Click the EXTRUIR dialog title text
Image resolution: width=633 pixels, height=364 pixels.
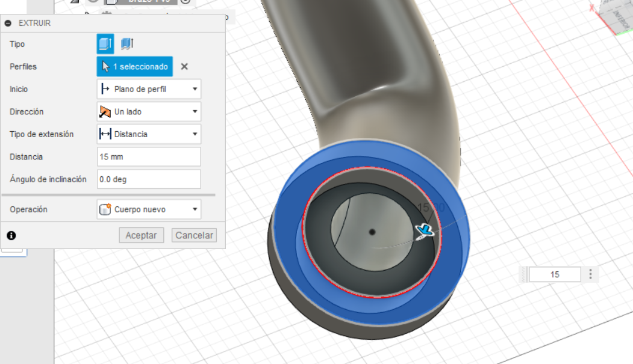[35, 23]
